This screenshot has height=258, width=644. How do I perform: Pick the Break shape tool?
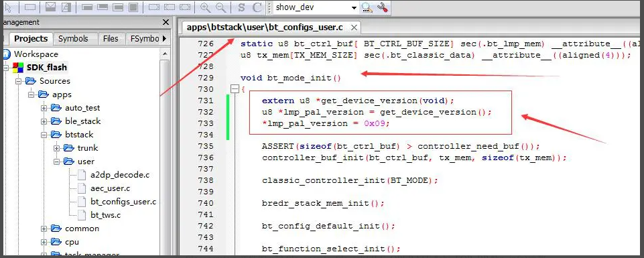[x=153, y=7]
